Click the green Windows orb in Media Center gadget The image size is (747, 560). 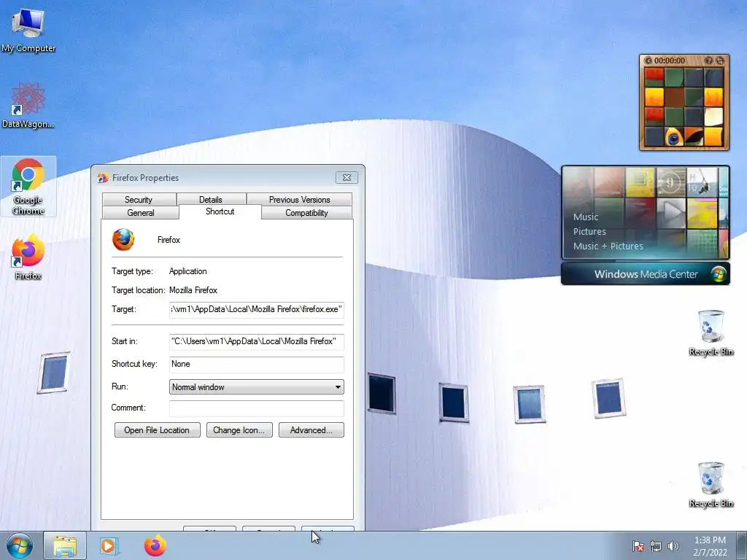tap(718, 274)
